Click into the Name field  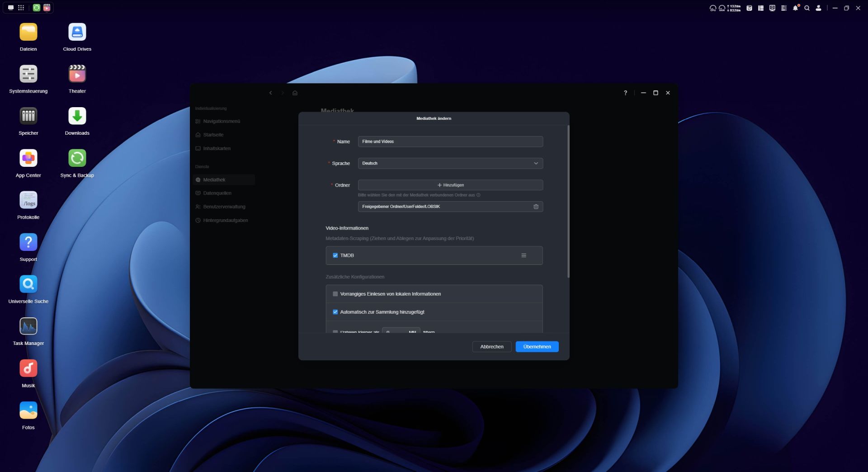pyautogui.click(x=450, y=142)
